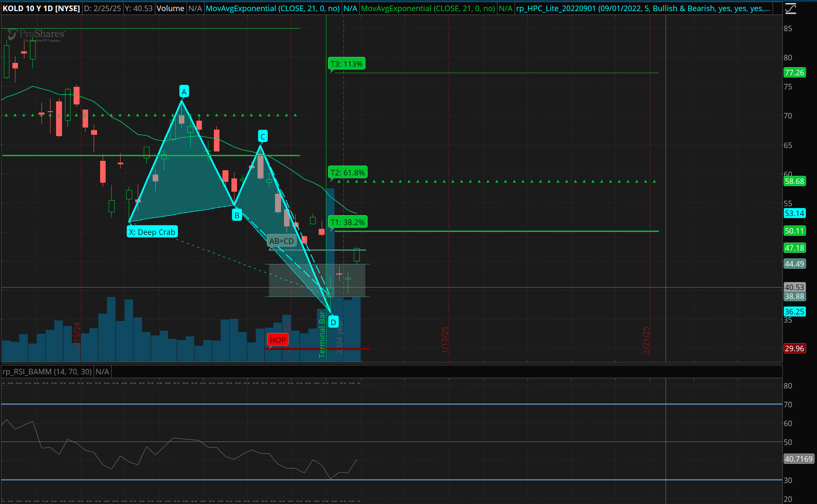
Task: Click the red HOP level label
Action: (278, 340)
